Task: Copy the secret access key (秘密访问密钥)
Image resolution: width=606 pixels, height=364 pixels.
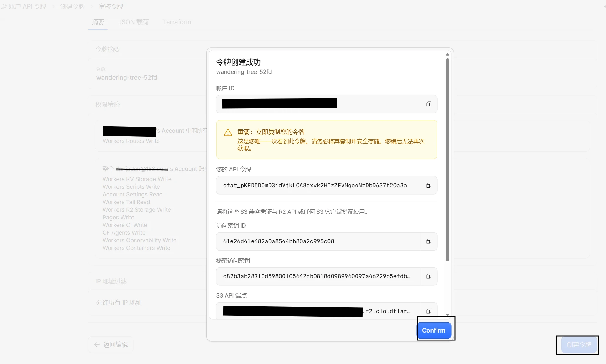Action: 429,276
